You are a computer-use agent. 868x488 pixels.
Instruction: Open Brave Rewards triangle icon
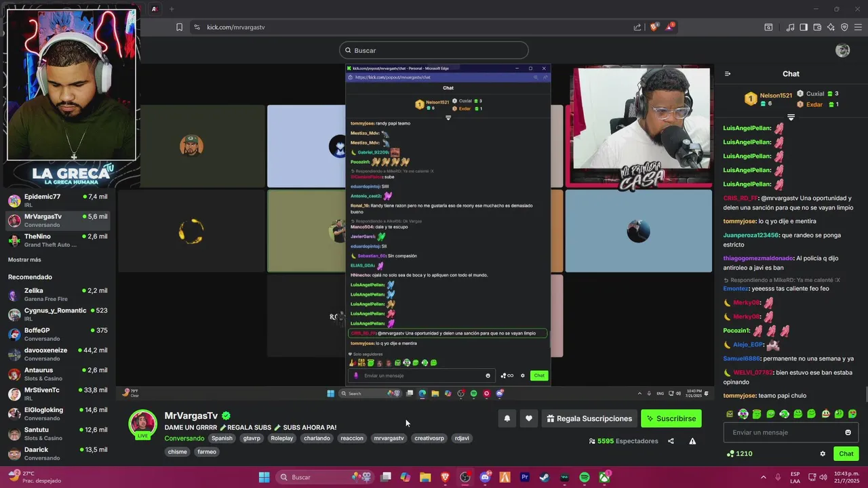click(670, 27)
